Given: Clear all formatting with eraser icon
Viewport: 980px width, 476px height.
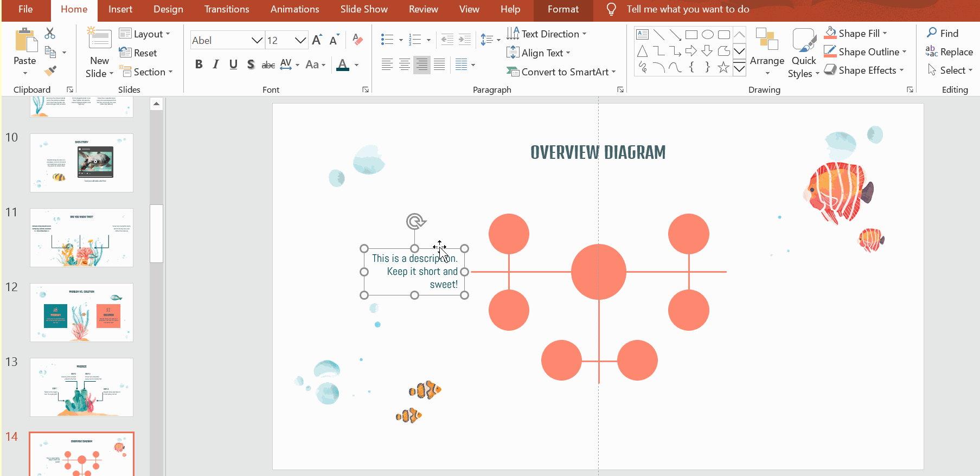Looking at the screenshot, I should (x=357, y=40).
